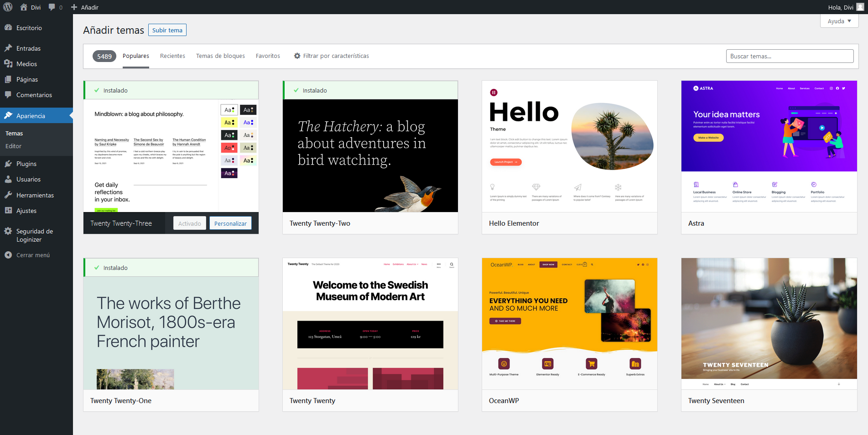Open the Ajustes menu
Screen dimensions: 868x435
[x=36, y=211]
